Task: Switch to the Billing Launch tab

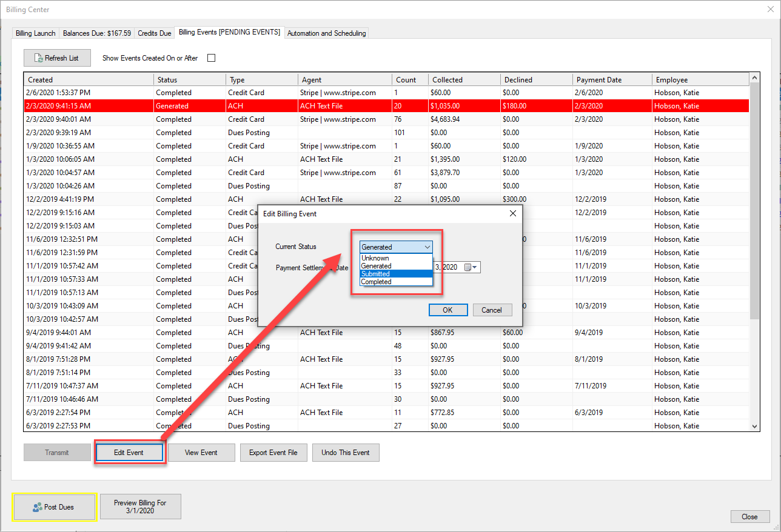Action: pos(35,33)
